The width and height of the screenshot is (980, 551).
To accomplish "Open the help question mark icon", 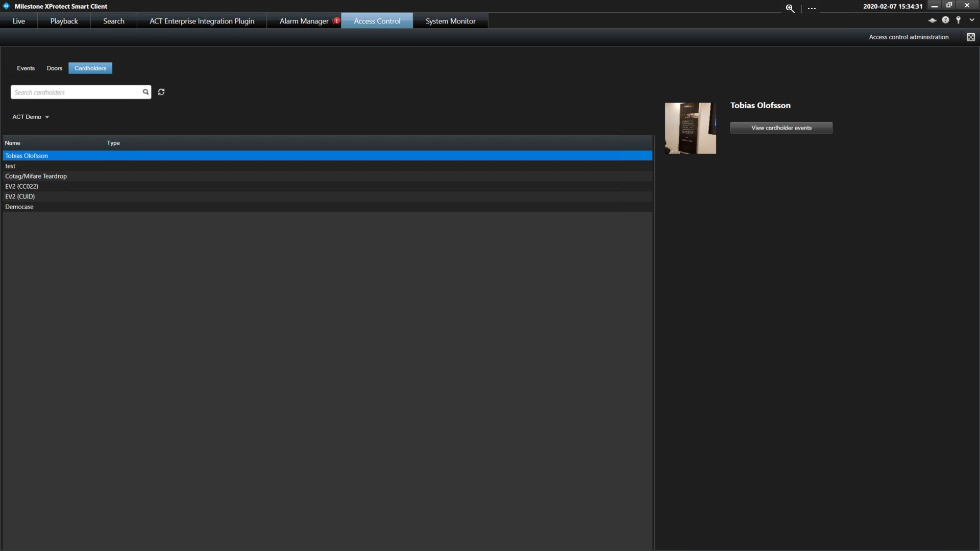I will coord(945,20).
